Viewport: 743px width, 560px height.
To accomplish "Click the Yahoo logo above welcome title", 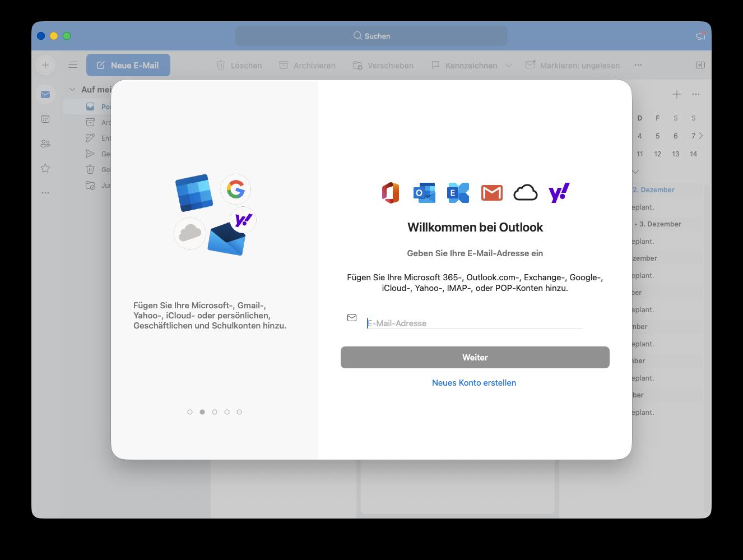I will [559, 193].
